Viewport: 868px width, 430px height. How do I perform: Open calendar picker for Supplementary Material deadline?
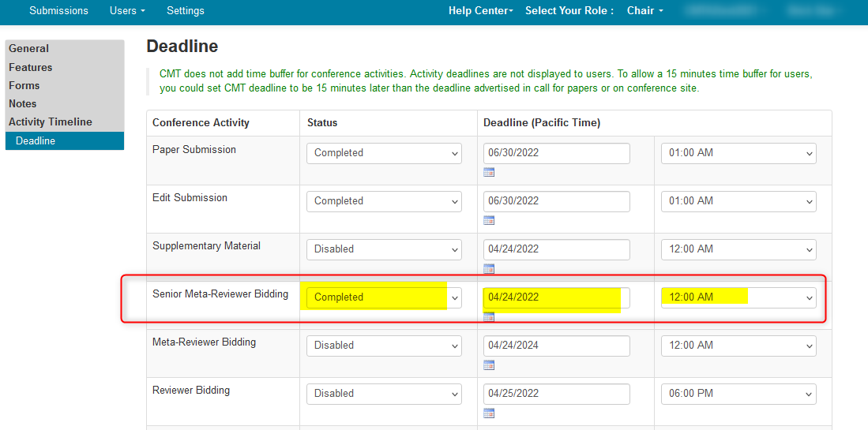point(489,268)
